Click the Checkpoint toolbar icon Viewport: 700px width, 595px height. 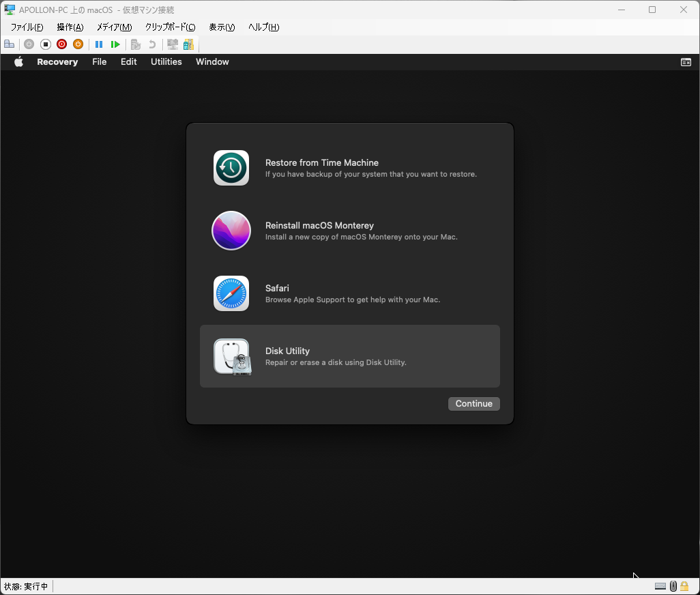click(x=136, y=44)
